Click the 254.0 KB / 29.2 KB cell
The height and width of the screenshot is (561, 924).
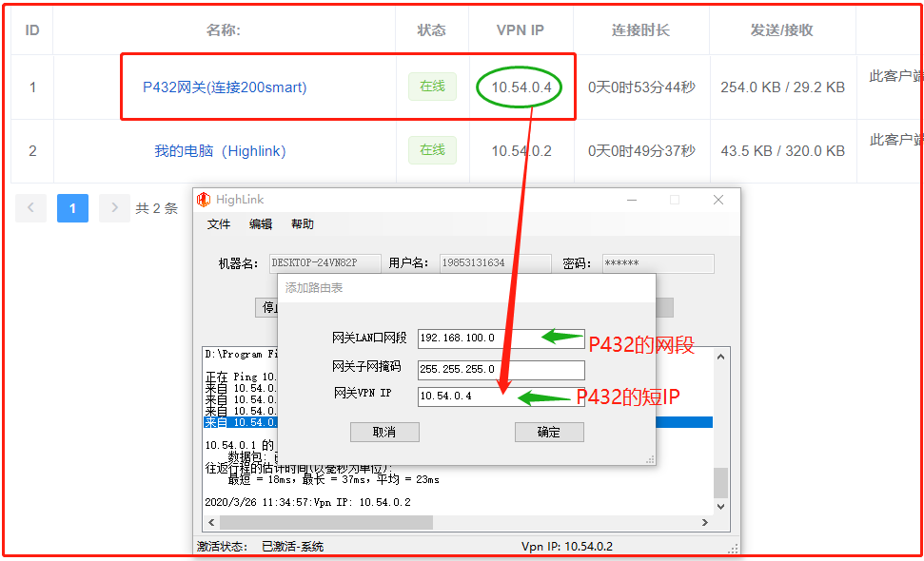point(782,87)
